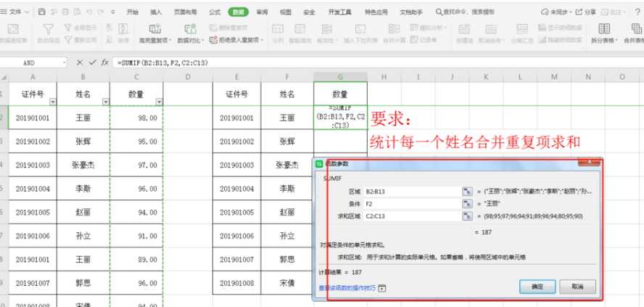This screenshot has height=307, width=644.
Task: Click cell C2 showing 98.00
Action: coord(136,118)
